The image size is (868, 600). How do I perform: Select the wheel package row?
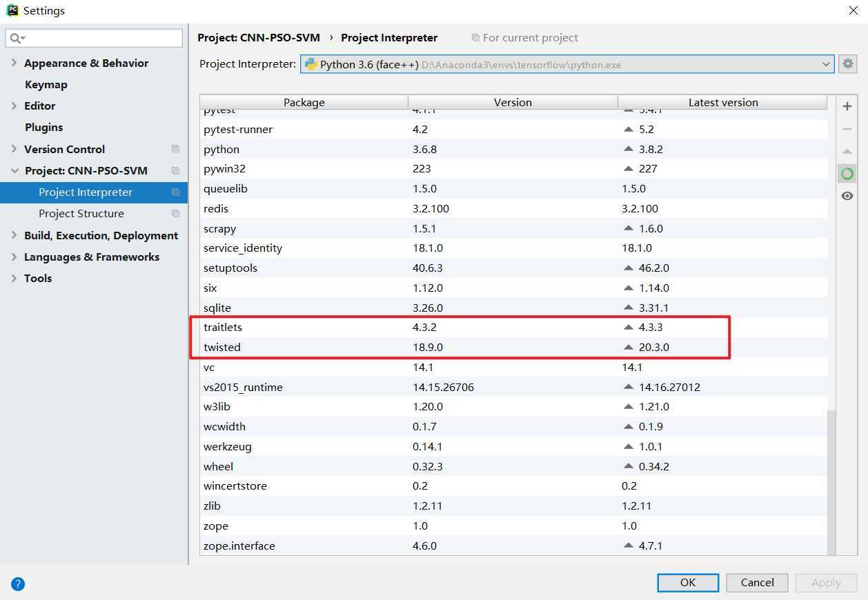(514, 467)
